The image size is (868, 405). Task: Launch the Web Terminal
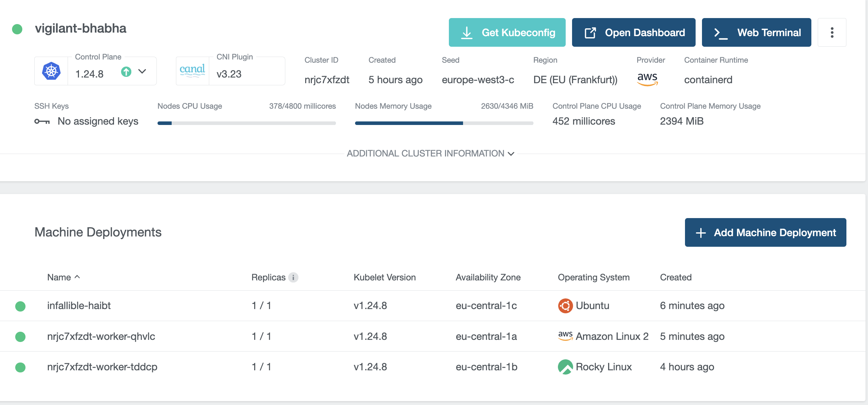point(756,32)
